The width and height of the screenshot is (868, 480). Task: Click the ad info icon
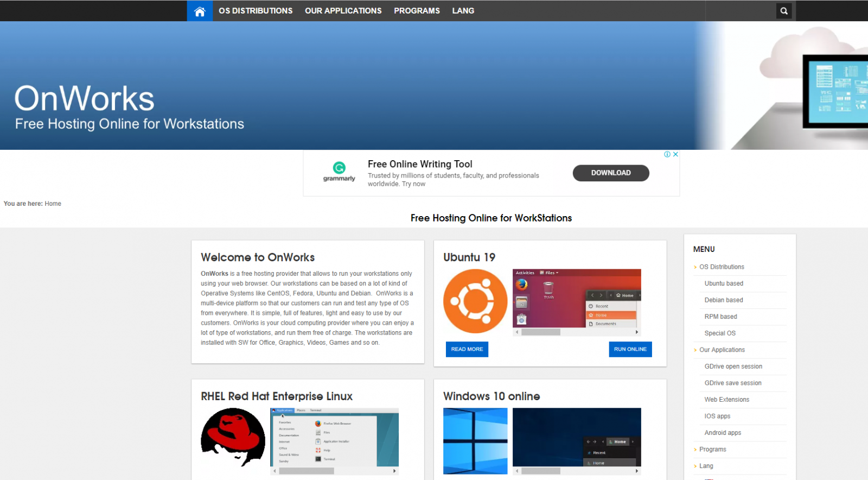[667, 154]
